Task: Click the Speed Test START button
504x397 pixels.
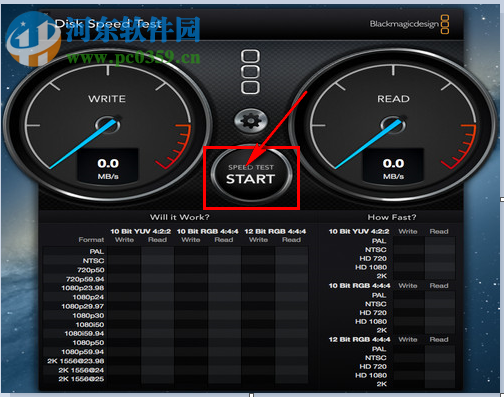Action: tap(251, 174)
